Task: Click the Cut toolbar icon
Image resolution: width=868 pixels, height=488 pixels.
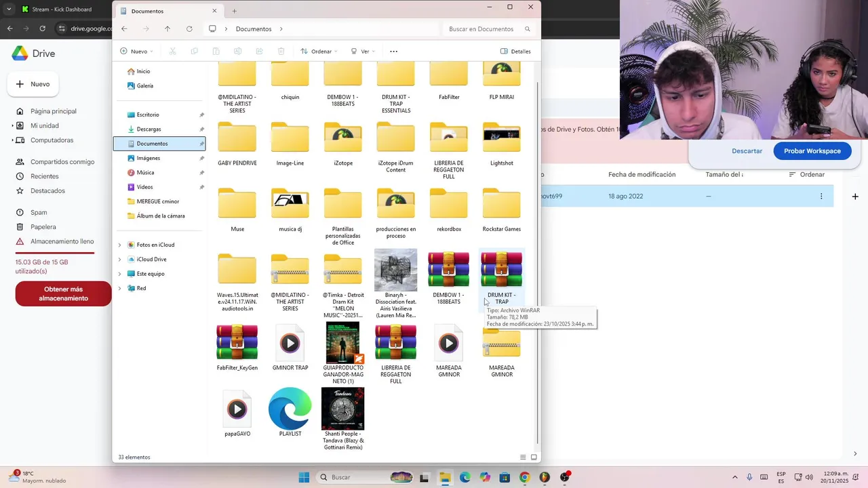Action: pyautogui.click(x=172, y=52)
